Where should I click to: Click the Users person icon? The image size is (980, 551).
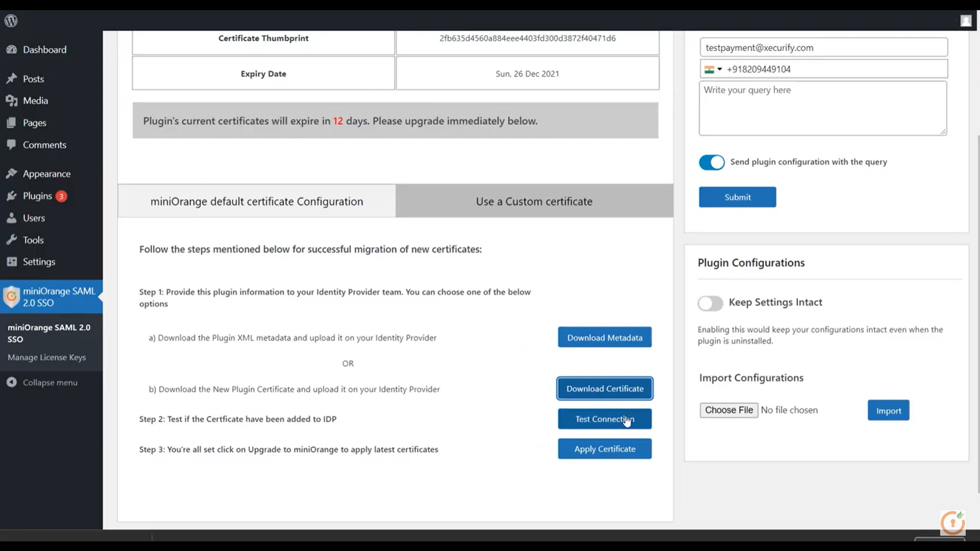pos(12,218)
